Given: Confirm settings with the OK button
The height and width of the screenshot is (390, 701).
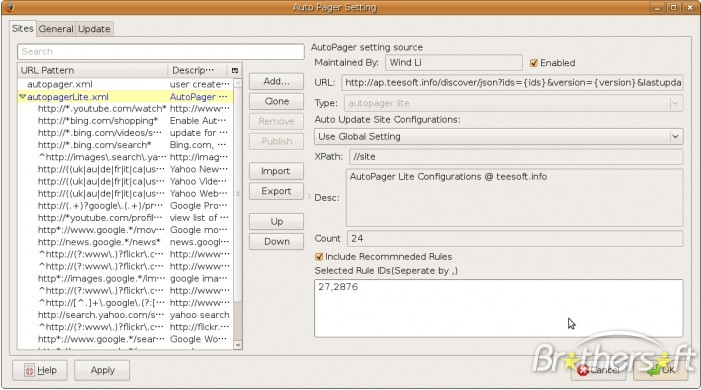Looking at the screenshot, I should coord(660,370).
